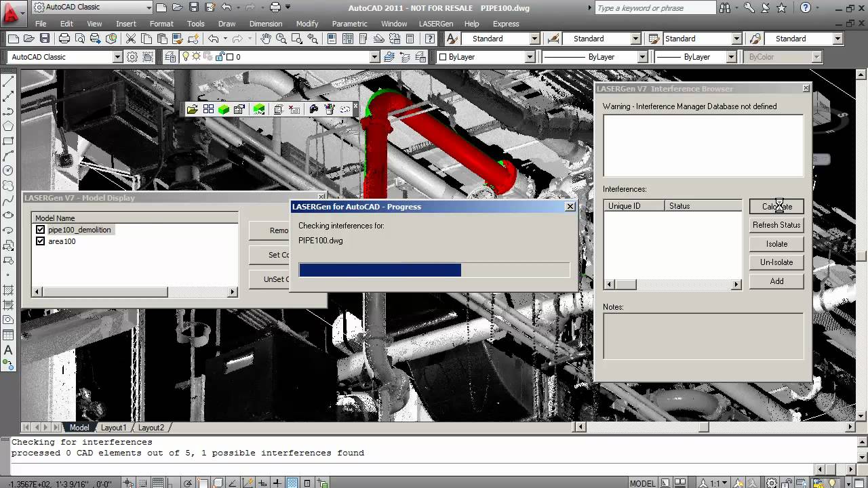Click the Isolate button
The height and width of the screenshot is (488, 868).
tap(776, 244)
